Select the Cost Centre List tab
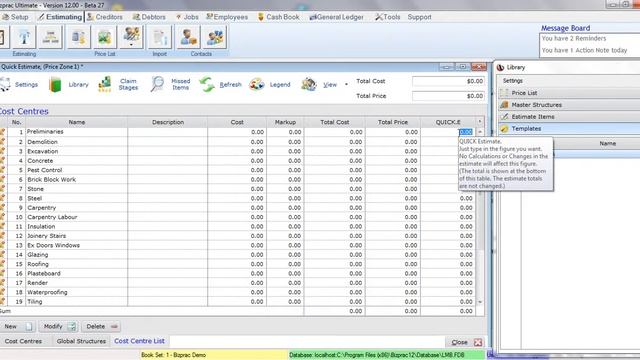Screen dimensions: 640x360 point(139,341)
